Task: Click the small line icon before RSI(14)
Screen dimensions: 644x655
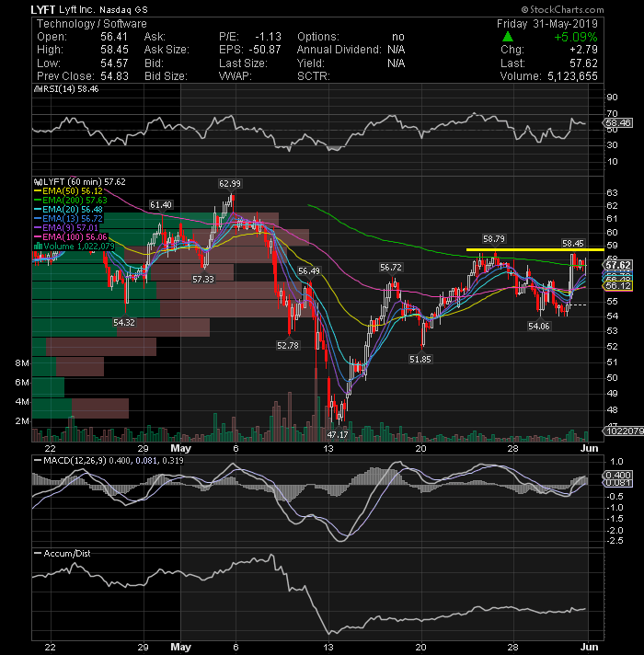Action: click(x=37, y=89)
